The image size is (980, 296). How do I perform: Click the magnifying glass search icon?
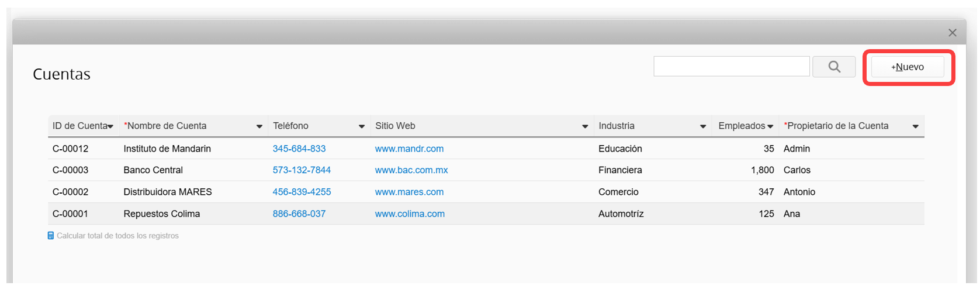(834, 67)
